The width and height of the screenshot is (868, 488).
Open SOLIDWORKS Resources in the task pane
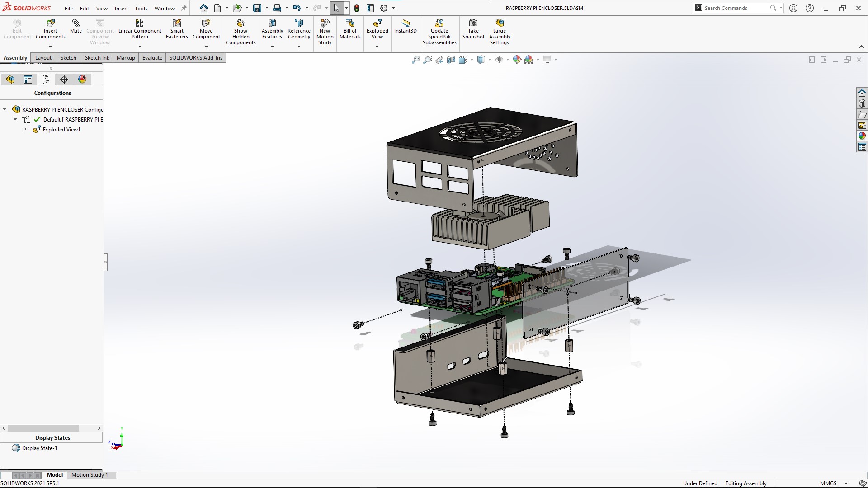click(x=862, y=93)
